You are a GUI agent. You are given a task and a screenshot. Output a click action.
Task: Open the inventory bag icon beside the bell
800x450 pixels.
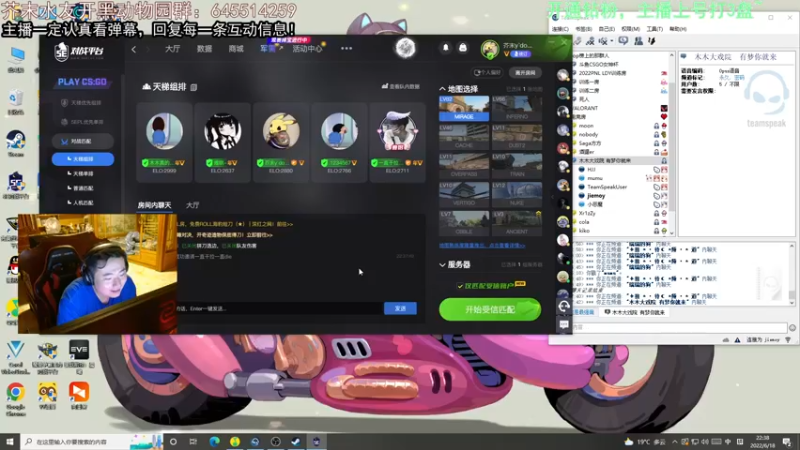pos(463,48)
